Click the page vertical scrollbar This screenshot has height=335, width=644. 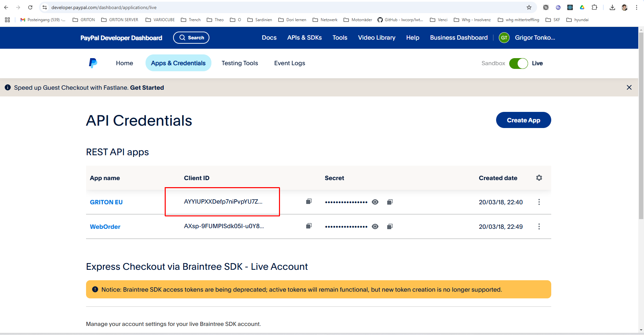point(641,126)
